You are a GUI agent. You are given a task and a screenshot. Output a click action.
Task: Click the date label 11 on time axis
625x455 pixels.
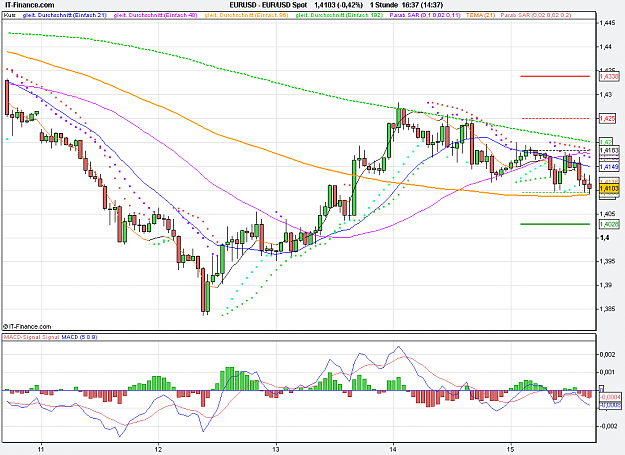41,449
